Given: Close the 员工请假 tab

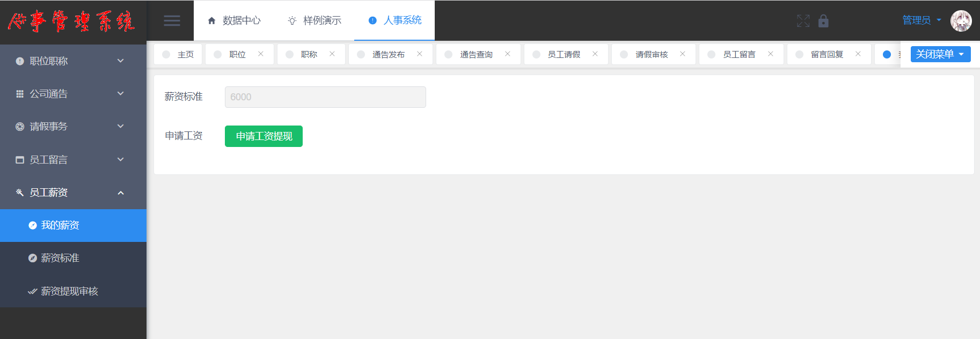Looking at the screenshot, I should [595, 54].
